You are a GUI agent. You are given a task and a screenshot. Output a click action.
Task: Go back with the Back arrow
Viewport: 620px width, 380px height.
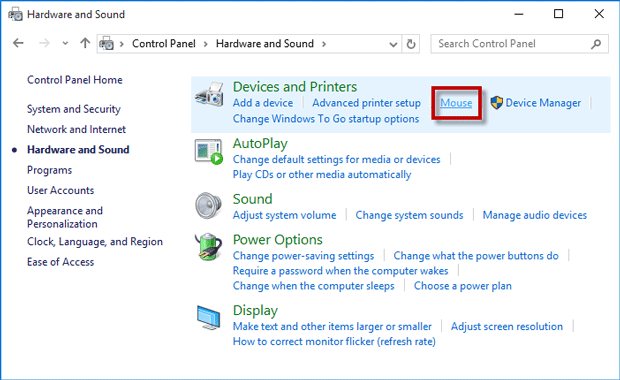[18, 43]
